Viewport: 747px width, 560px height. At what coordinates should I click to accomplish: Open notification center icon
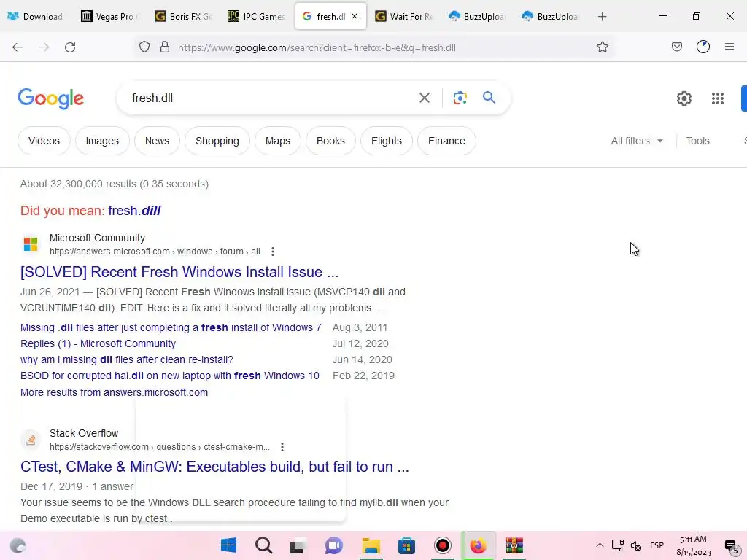pyautogui.click(x=731, y=546)
